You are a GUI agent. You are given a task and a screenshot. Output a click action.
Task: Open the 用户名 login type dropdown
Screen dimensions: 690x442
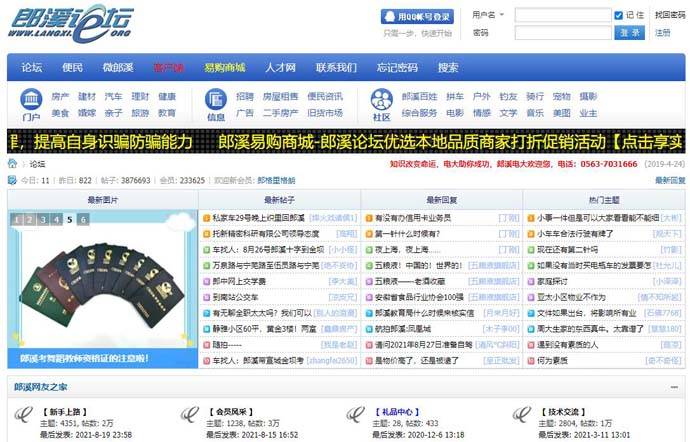tap(488, 15)
